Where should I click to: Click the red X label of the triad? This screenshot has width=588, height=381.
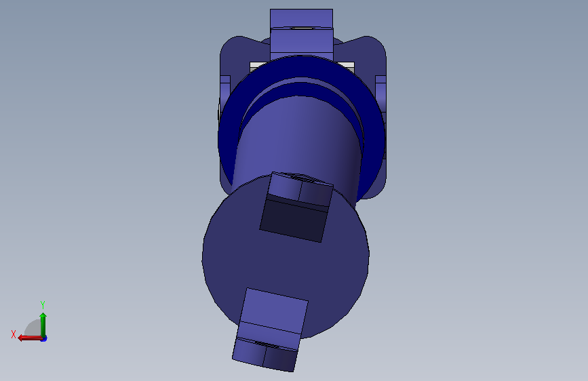point(14,334)
